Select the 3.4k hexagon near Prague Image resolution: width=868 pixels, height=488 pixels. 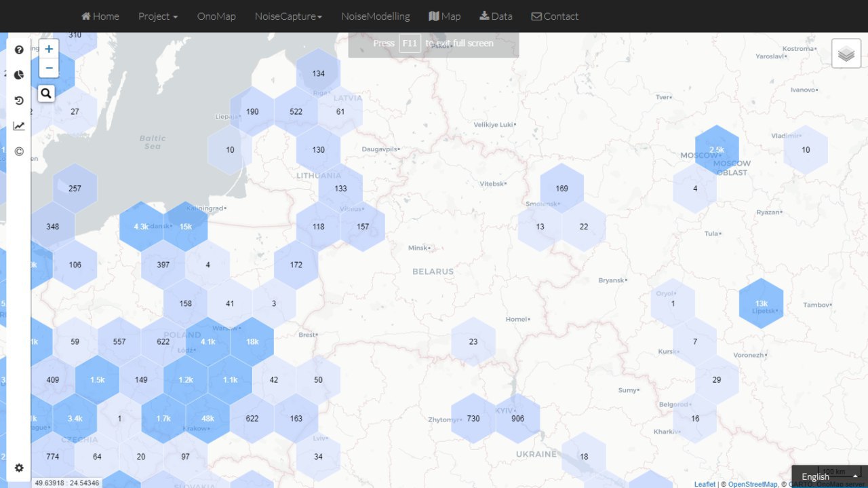click(x=75, y=419)
